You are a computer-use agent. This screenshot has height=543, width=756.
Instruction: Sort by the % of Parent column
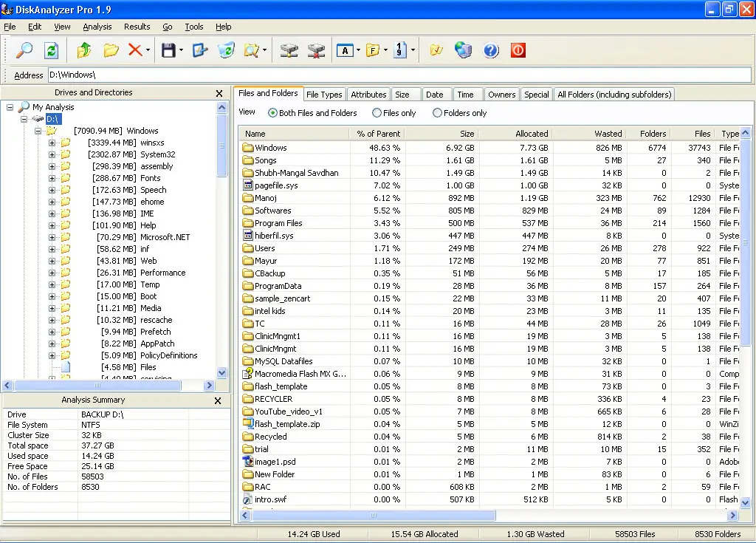pyautogui.click(x=377, y=134)
